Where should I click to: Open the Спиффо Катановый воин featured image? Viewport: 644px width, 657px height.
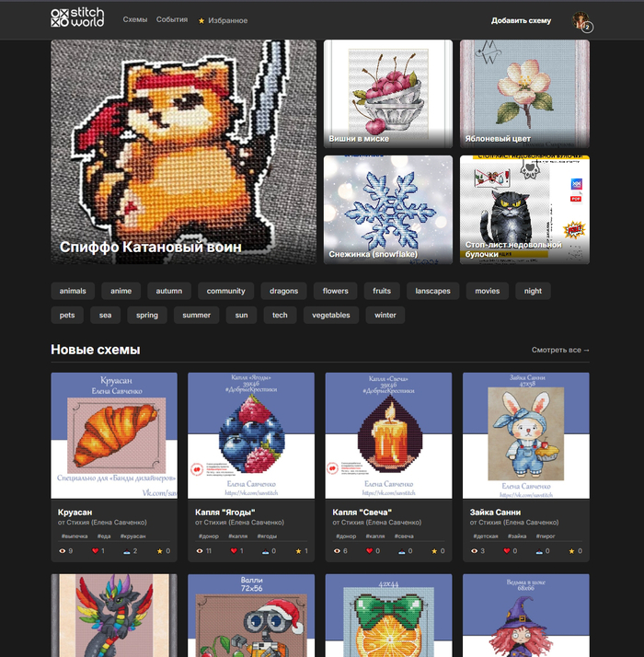click(x=183, y=152)
